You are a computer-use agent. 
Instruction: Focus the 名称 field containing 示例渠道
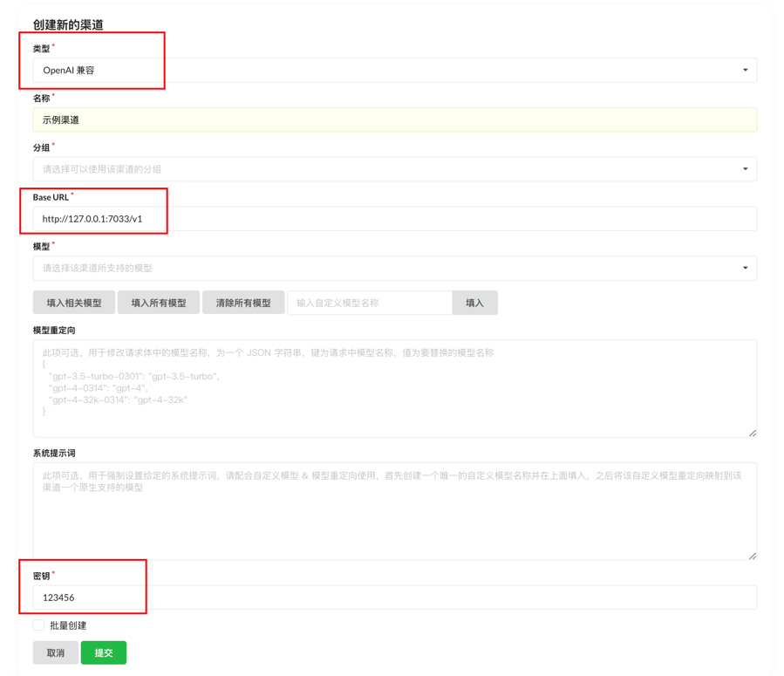point(394,119)
